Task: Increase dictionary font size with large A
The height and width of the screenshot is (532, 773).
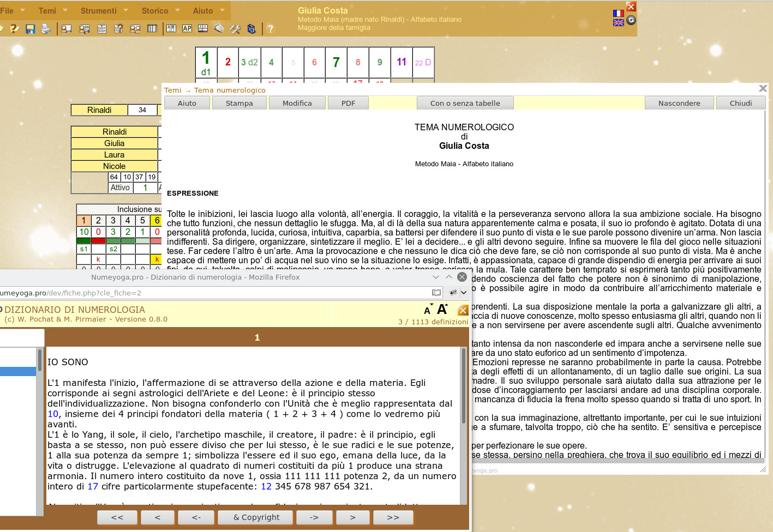Action: tap(442, 310)
